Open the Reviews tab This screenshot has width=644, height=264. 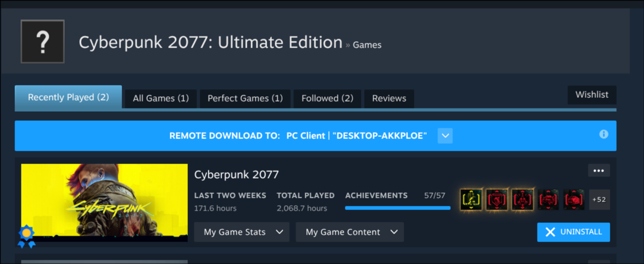pyautogui.click(x=389, y=98)
